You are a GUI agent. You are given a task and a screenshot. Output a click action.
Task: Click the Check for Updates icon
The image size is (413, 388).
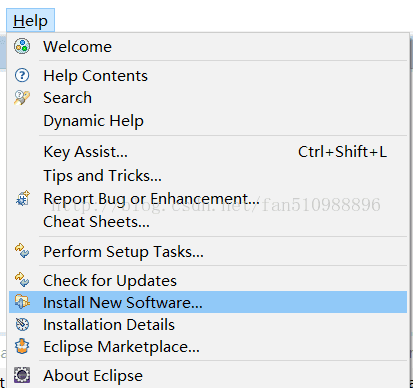(22, 280)
